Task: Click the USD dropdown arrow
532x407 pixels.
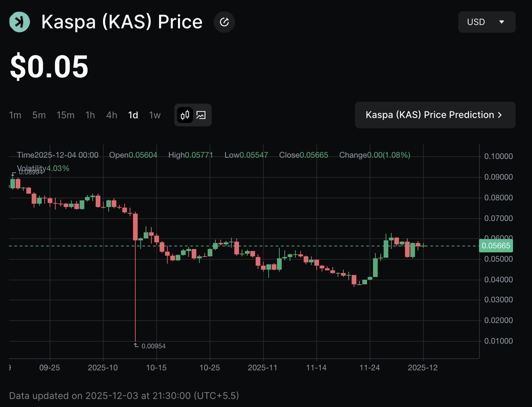Action: pyautogui.click(x=502, y=22)
